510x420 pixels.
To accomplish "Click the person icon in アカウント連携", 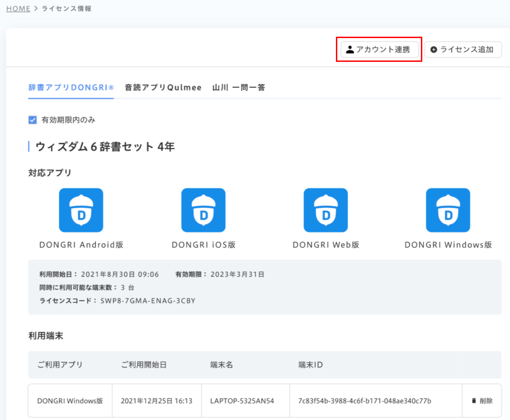I will (350, 50).
